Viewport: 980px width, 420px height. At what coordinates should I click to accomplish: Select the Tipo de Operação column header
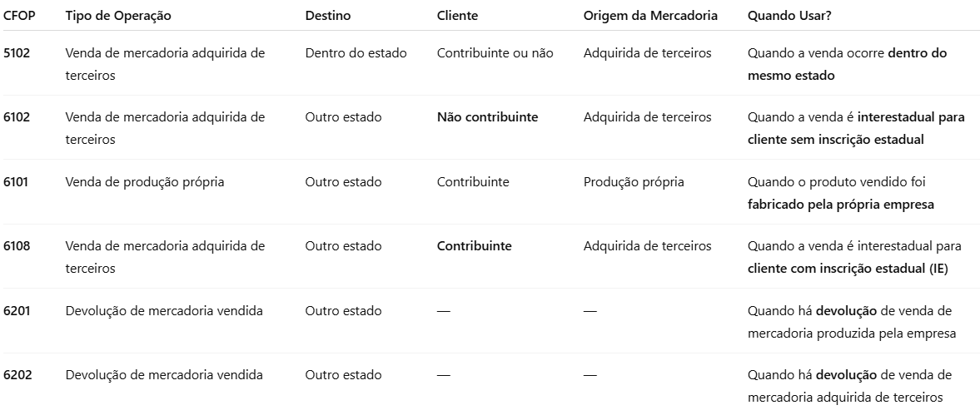[x=118, y=16]
